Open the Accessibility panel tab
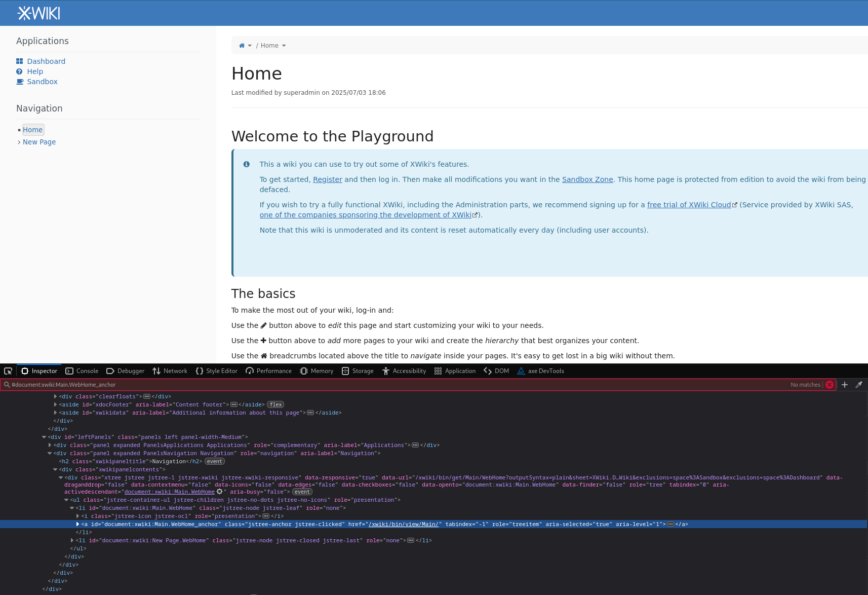 click(x=404, y=371)
